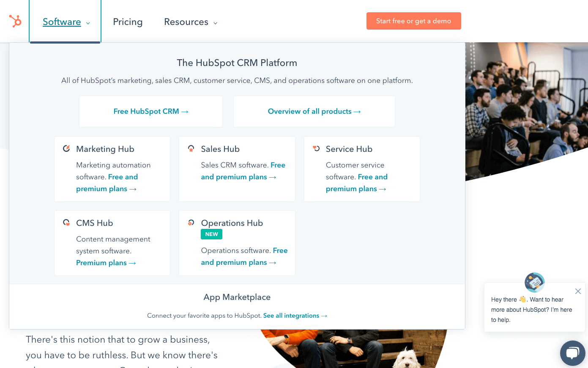The height and width of the screenshot is (368, 588).
Task: Click the chatbot avatar icon
Action: (534, 282)
